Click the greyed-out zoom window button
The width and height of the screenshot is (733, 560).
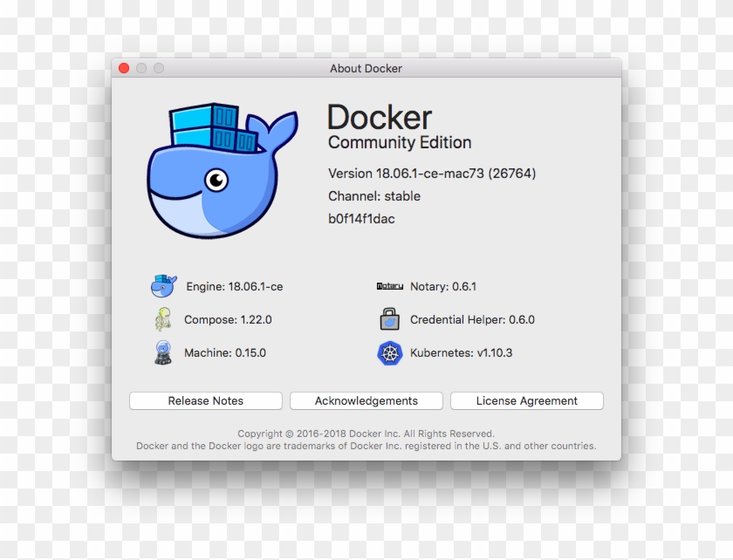(159, 68)
